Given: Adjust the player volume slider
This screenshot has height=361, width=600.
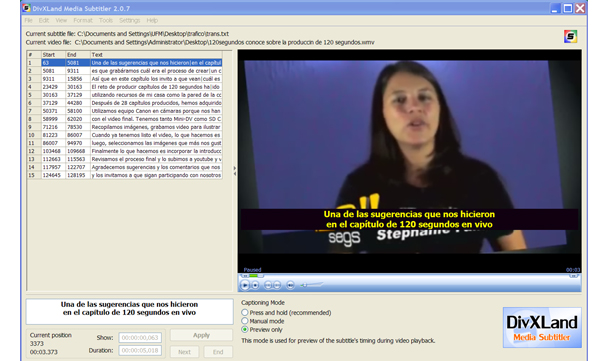Looking at the screenshot, I should (x=311, y=285).
